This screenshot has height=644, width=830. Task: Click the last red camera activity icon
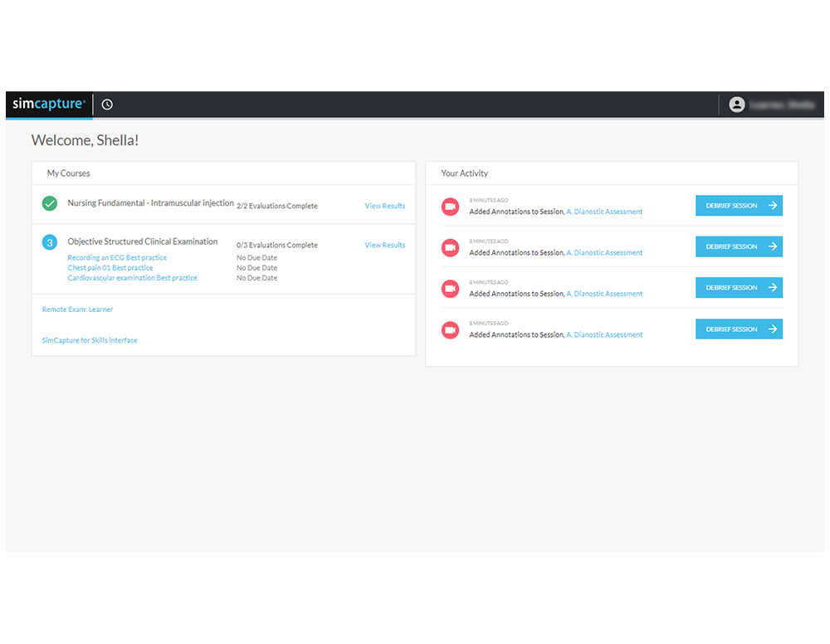[x=450, y=329]
